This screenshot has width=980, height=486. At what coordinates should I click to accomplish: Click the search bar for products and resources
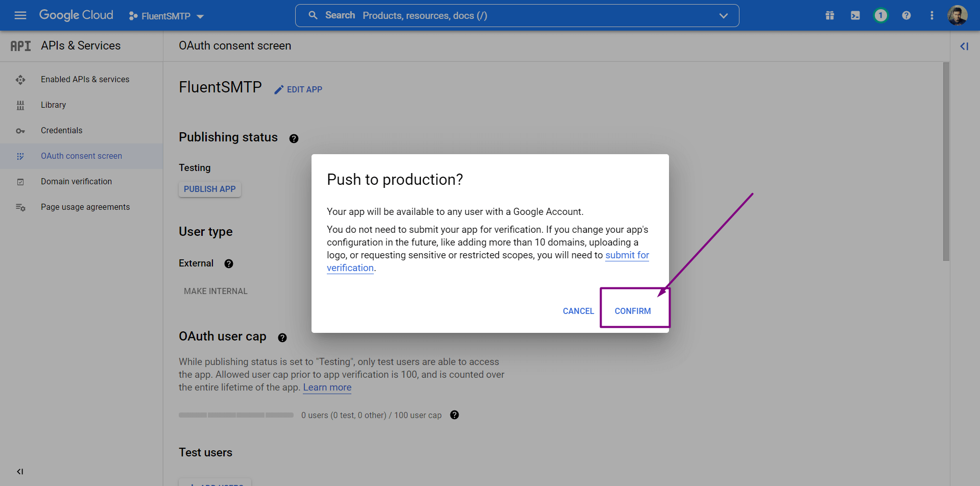pyautogui.click(x=517, y=15)
